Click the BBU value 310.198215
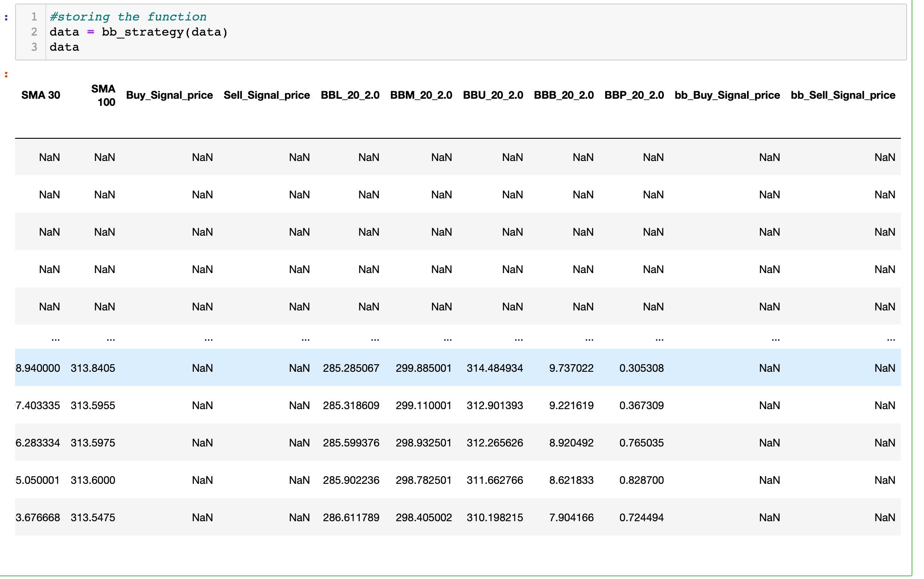 click(495, 518)
